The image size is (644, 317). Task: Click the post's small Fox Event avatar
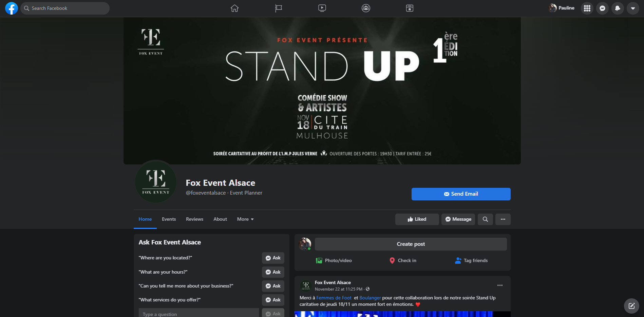click(306, 285)
